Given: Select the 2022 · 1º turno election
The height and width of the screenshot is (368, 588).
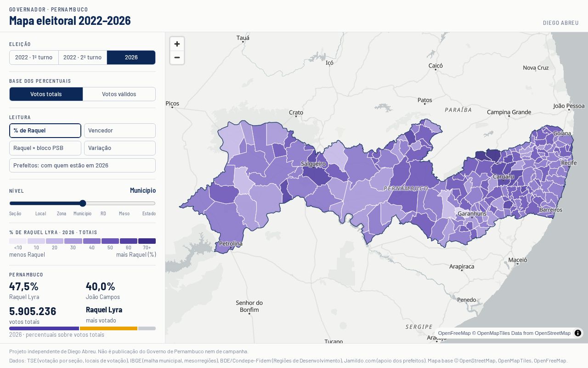Looking at the screenshot, I should 34,57.
